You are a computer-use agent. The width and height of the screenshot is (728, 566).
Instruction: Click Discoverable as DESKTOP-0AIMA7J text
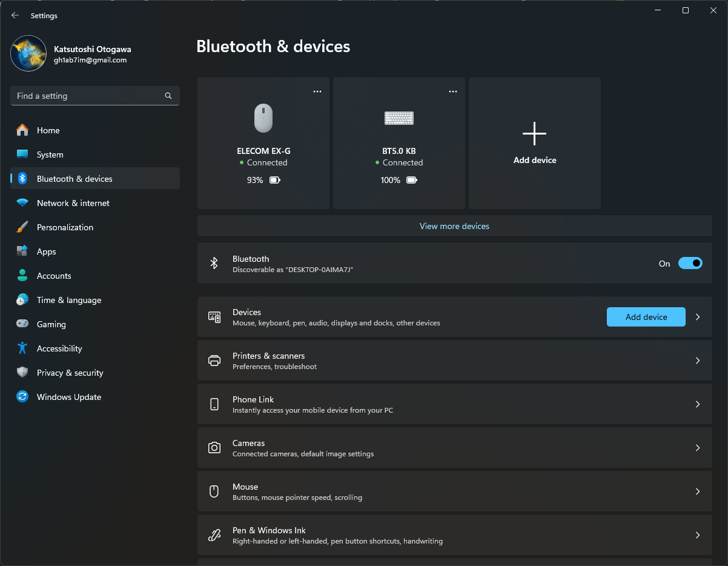[x=293, y=269]
